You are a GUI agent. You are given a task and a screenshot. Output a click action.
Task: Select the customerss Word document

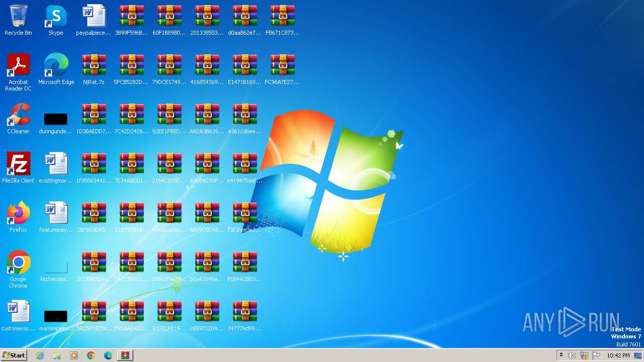[x=18, y=316]
